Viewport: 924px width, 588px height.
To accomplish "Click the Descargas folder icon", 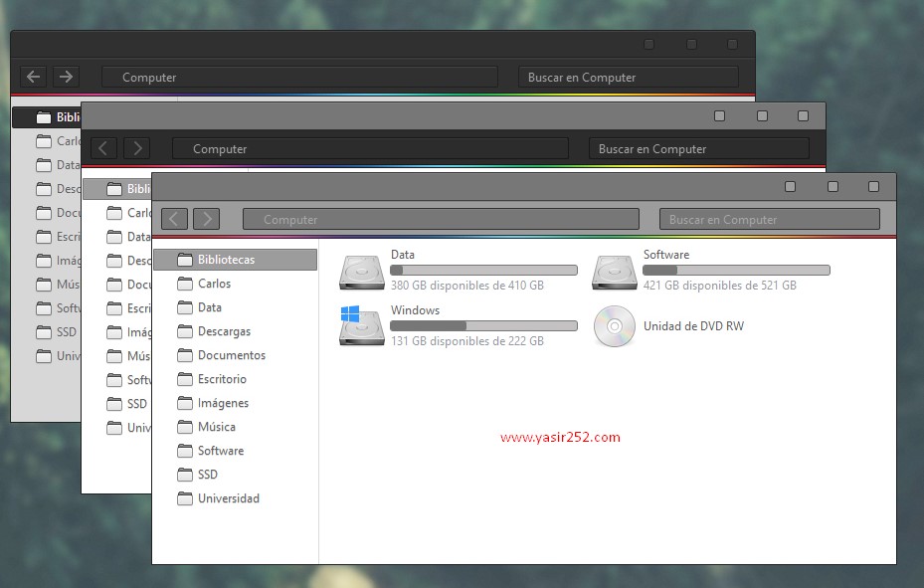I will 184,331.
